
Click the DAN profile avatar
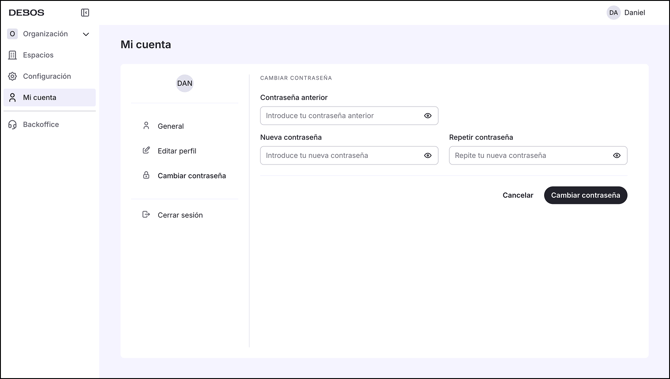point(185,83)
